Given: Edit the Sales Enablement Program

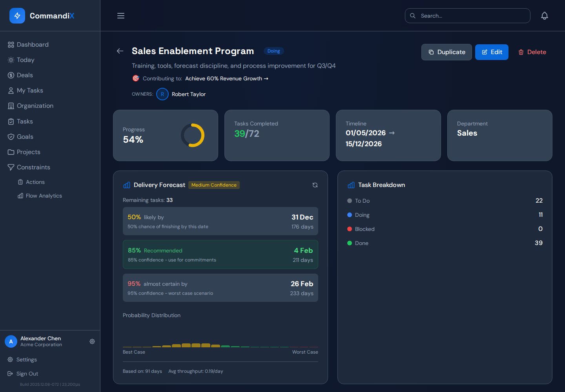Looking at the screenshot, I should point(492,52).
